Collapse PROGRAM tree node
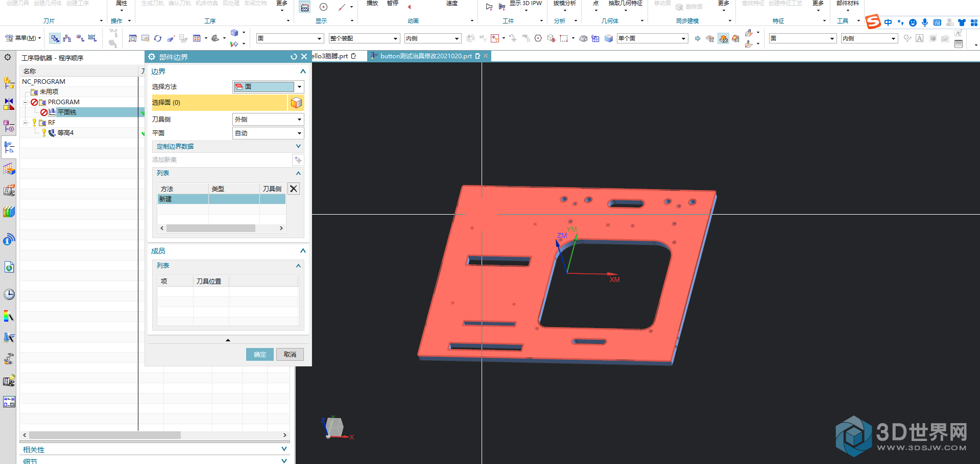Image resolution: width=980 pixels, height=464 pixels. coord(26,102)
